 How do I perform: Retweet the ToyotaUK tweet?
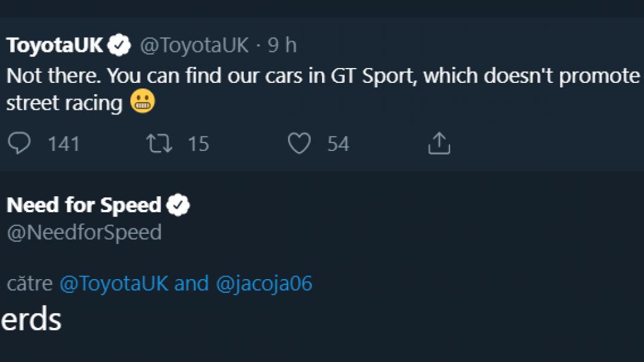160,144
